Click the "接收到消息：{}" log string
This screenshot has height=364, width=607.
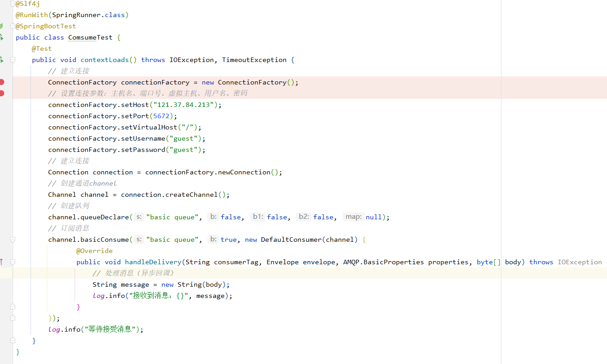(x=159, y=296)
